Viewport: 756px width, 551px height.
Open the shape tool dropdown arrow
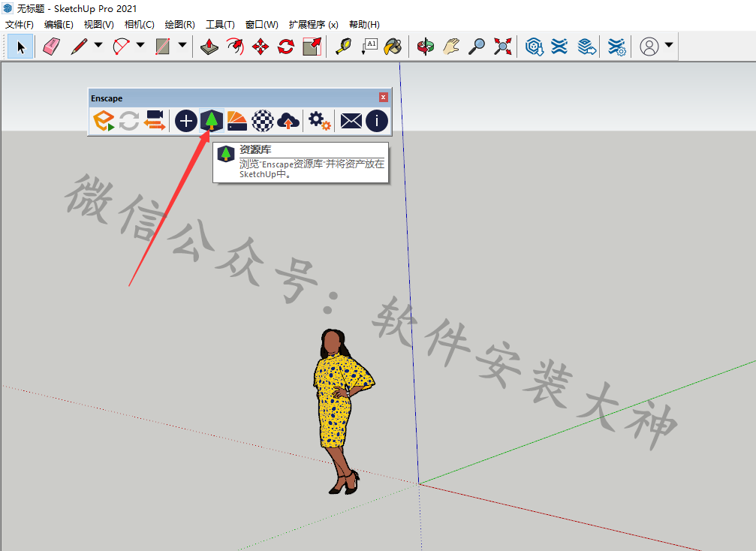pos(182,45)
